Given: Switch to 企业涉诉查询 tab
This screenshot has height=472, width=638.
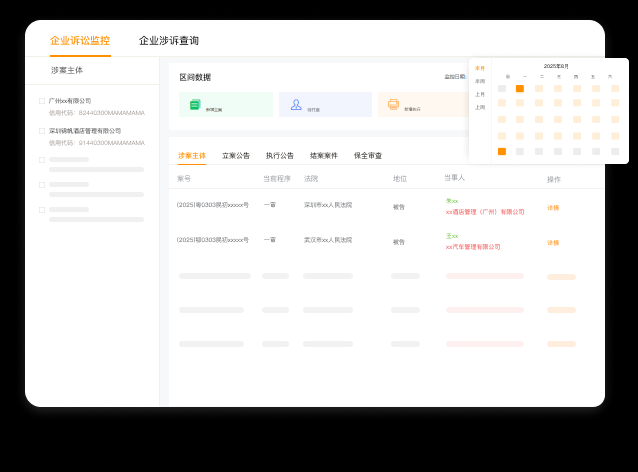Looking at the screenshot, I should click(x=168, y=41).
